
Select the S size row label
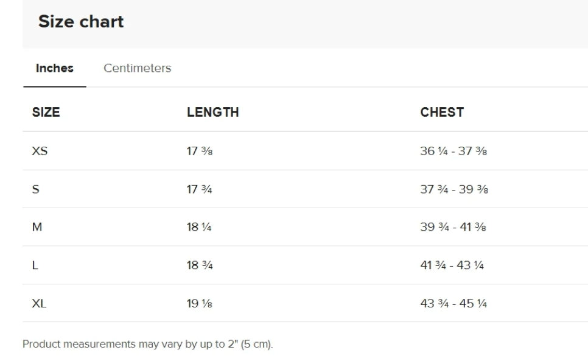[36, 189]
